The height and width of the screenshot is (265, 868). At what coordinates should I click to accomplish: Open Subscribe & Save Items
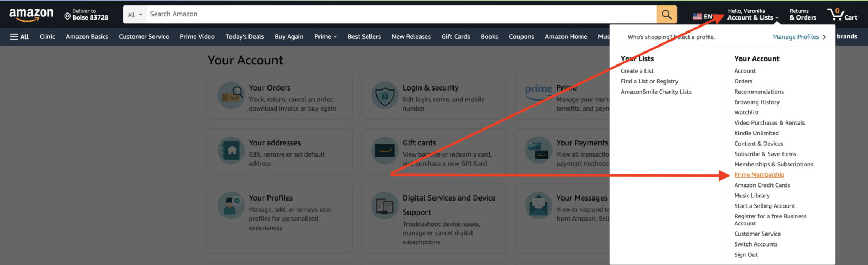click(x=765, y=154)
